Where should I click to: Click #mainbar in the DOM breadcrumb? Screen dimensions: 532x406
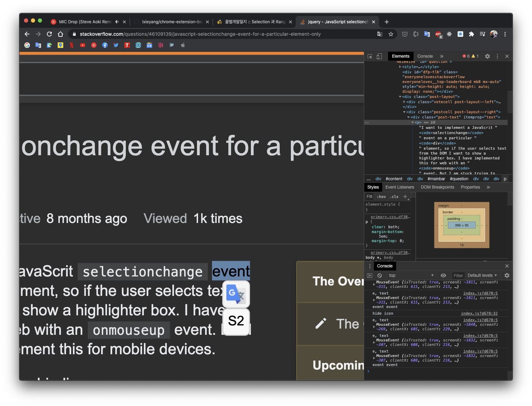pyautogui.click(x=436, y=179)
